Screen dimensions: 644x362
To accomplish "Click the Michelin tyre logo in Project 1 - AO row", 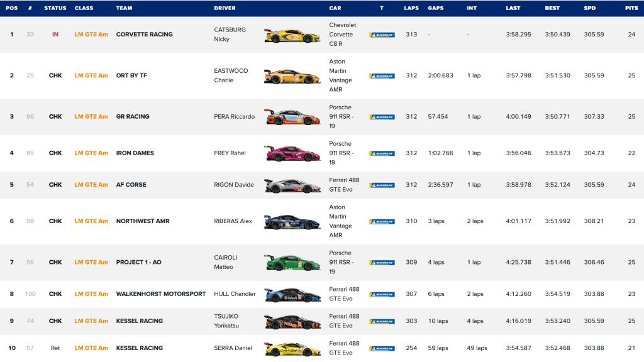I will (382, 263).
